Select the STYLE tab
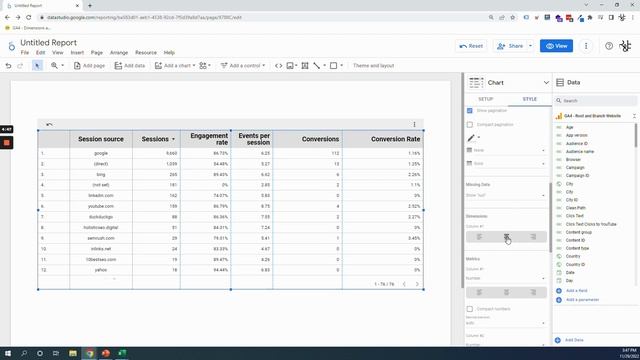This screenshot has height=360, width=640. tap(529, 99)
